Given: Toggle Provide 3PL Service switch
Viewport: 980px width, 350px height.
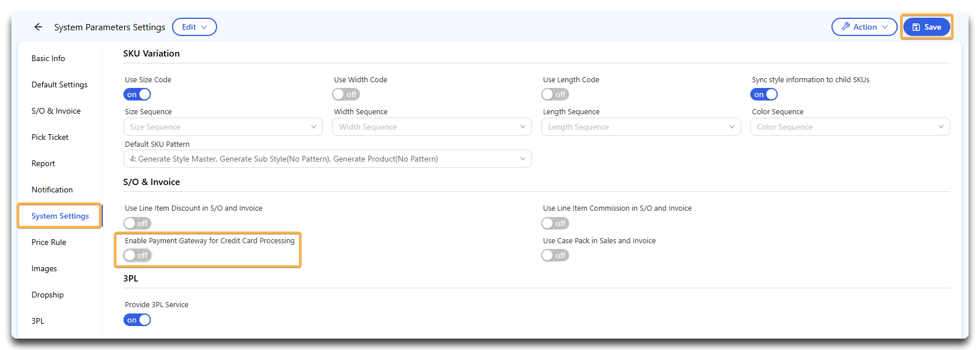Looking at the screenshot, I should [x=137, y=320].
